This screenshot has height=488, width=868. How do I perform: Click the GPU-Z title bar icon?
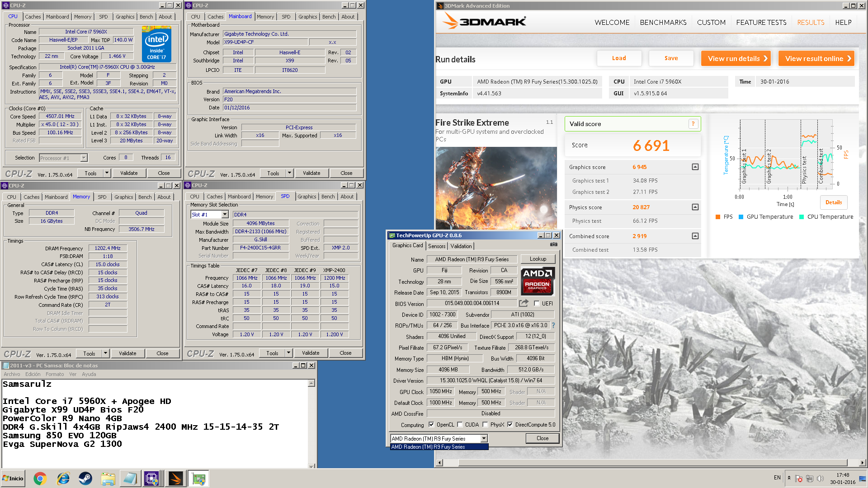tap(392, 235)
